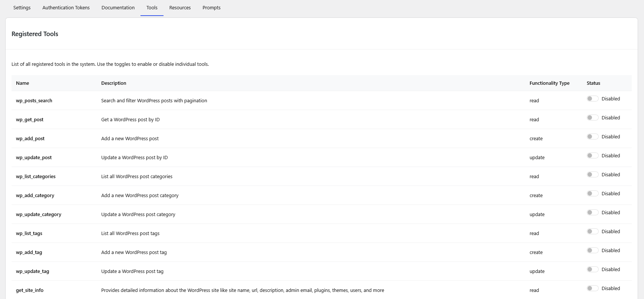Click the Status column header

point(593,83)
